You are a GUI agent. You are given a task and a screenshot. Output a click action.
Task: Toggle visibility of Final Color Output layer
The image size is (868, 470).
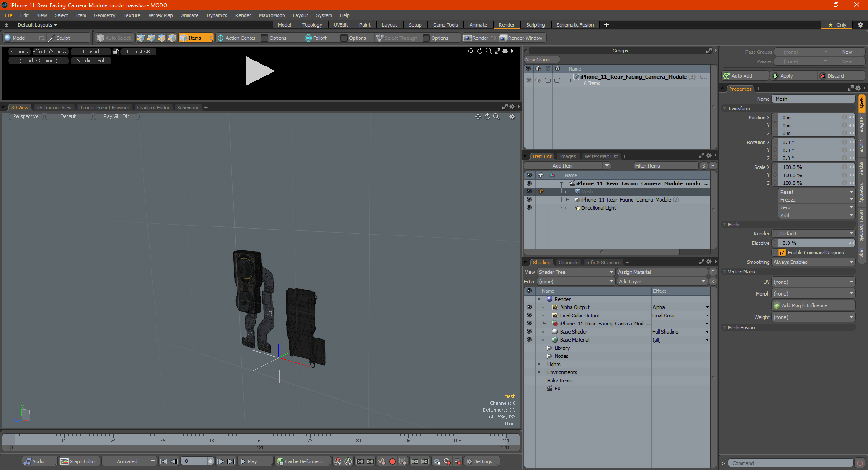(529, 315)
